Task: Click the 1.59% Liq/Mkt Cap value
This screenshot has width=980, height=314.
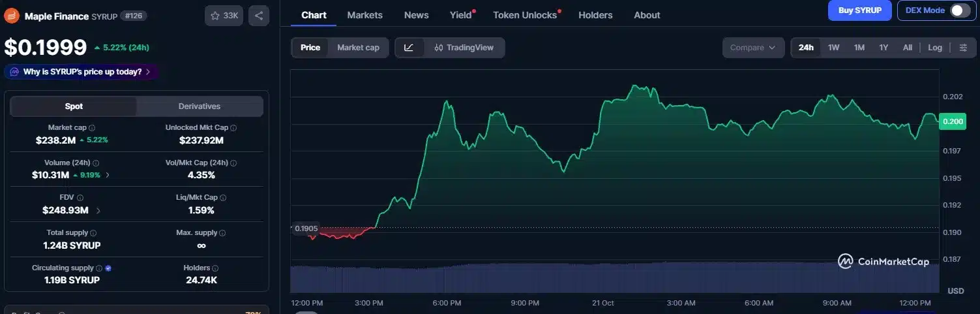Action: tap(201, 210)
